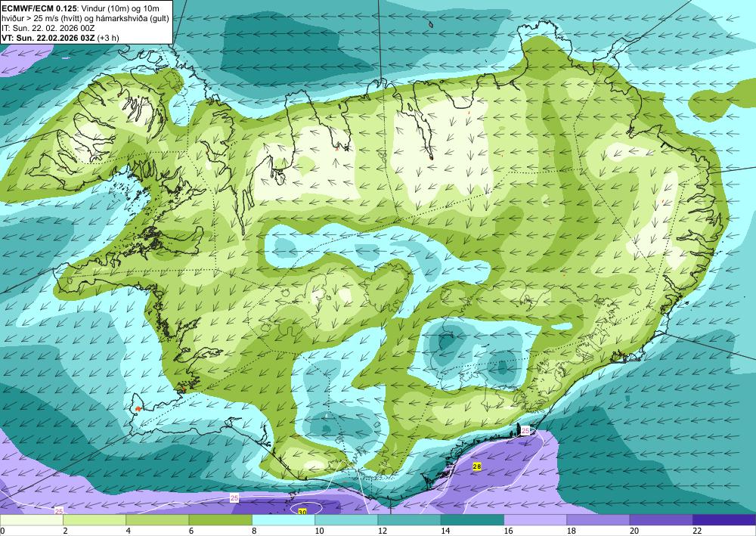Select the 12–14 teal legend swatch
The height and width of the screenshot is (536, 756).
(409, 520)
